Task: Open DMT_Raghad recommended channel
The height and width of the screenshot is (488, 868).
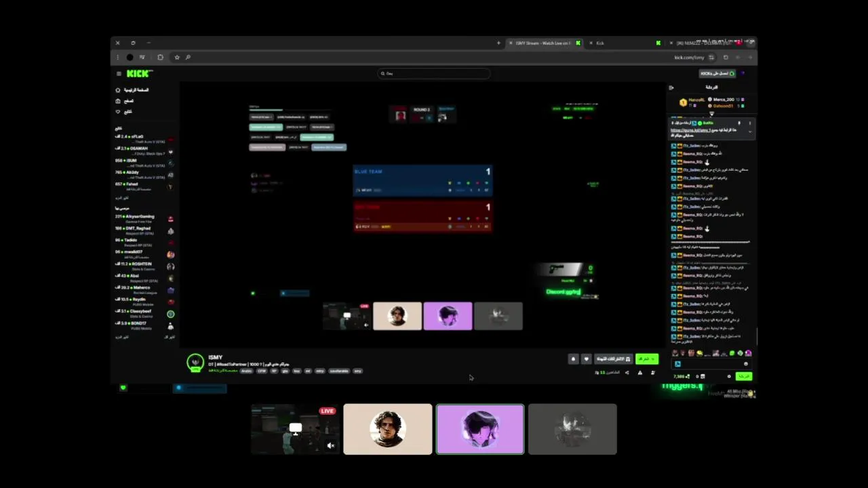Action: (144, 230)
